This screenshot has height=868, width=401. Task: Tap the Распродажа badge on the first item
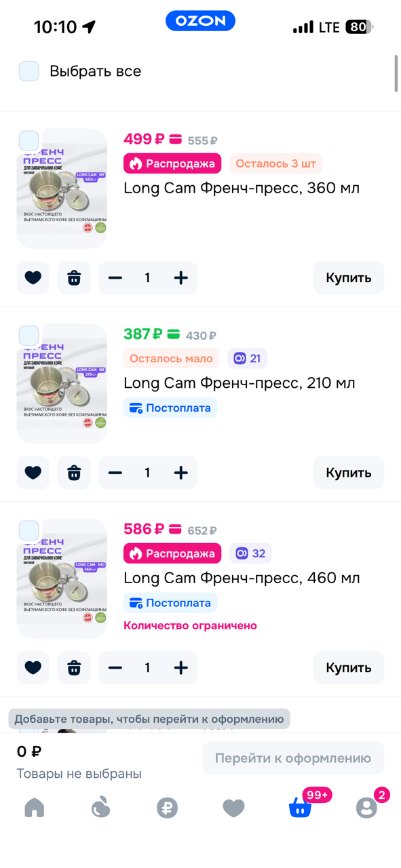tap(172, 163)
